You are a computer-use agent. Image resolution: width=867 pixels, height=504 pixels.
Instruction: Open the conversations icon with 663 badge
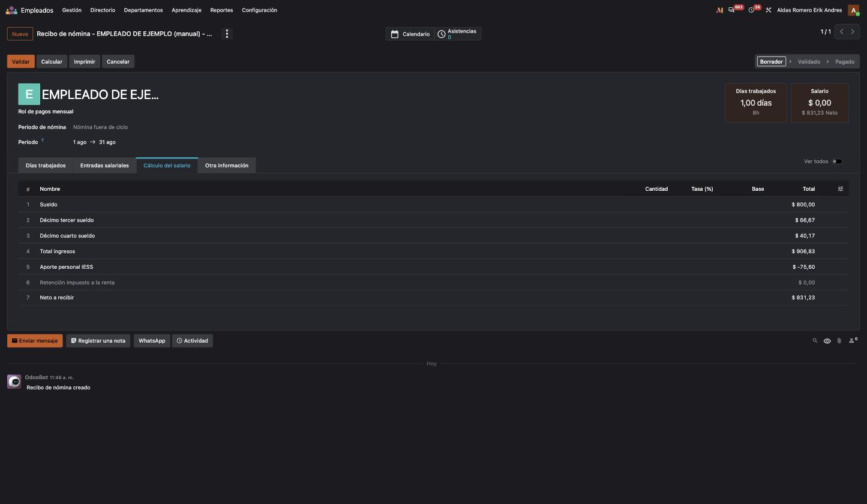(x=731, y=10)
